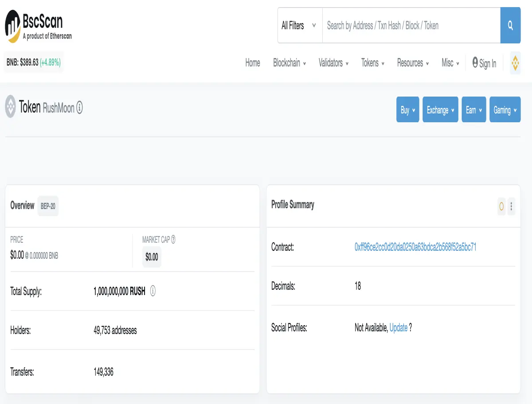Open the All Filters dropdown

[299, 25]
